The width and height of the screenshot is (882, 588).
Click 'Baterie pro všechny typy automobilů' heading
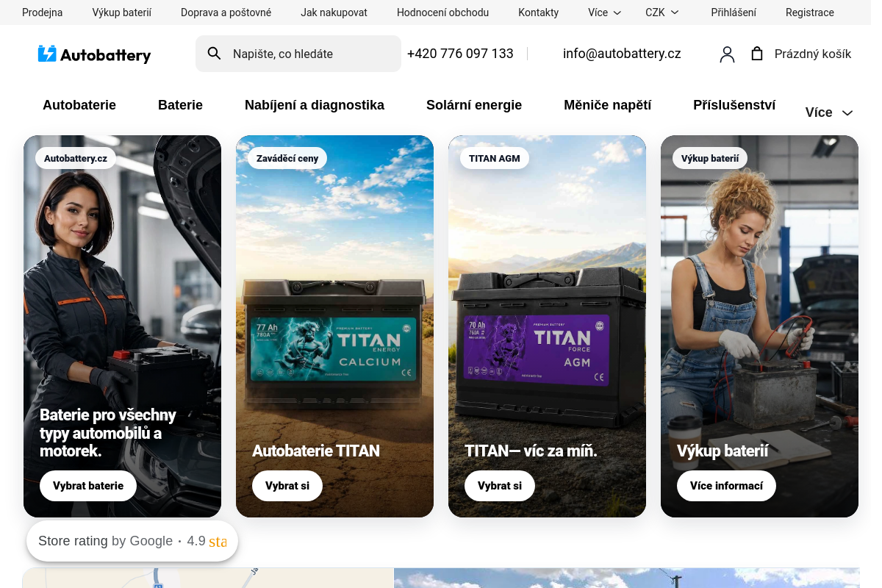pos(108,433)
